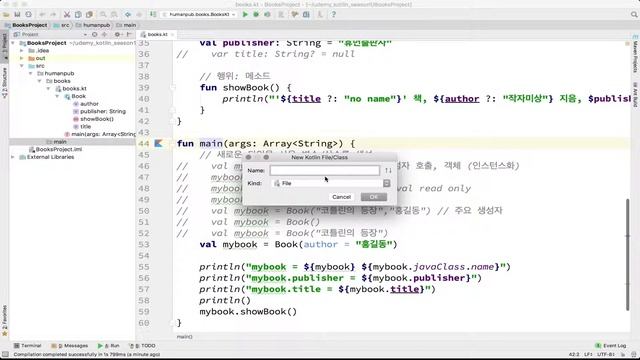Click the Save All toolbar icon

(x=17, y=14)
